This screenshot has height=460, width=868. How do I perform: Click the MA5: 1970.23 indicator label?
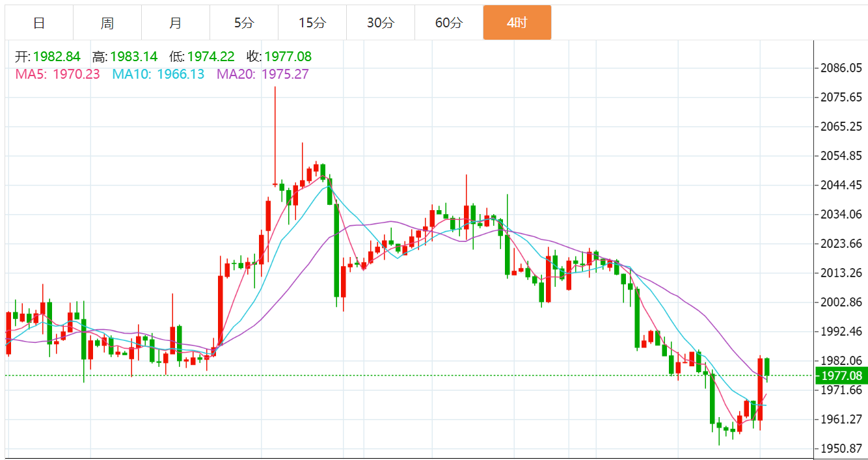[58, 74]
